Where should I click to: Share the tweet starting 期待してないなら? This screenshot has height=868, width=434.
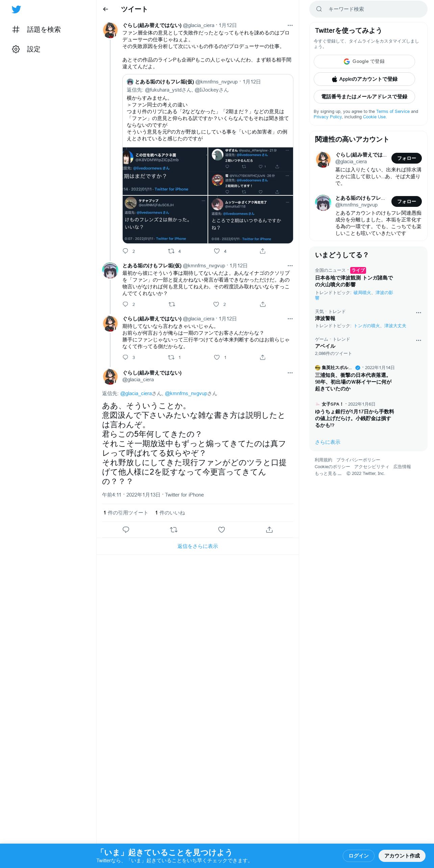(x=263, y=357)
